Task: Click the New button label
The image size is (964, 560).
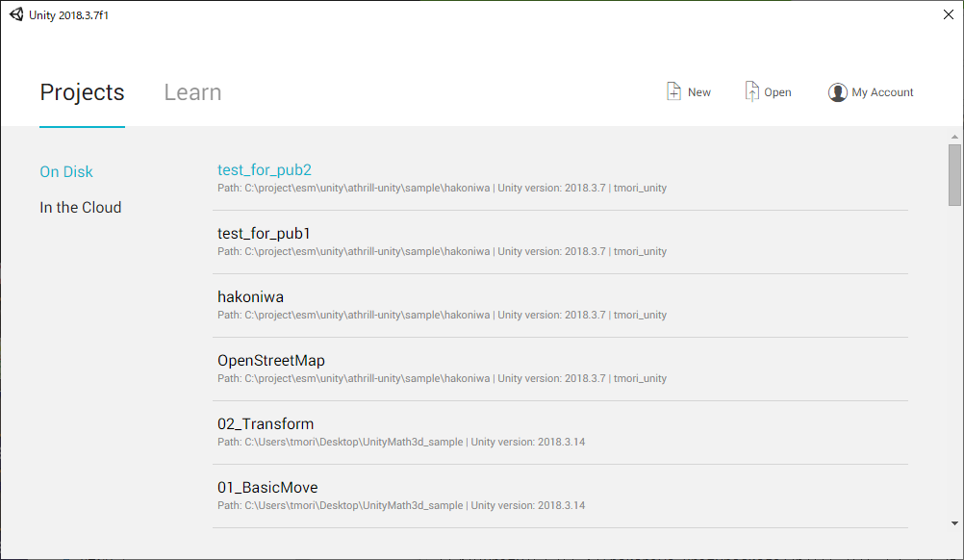Action: coord(699,92)
